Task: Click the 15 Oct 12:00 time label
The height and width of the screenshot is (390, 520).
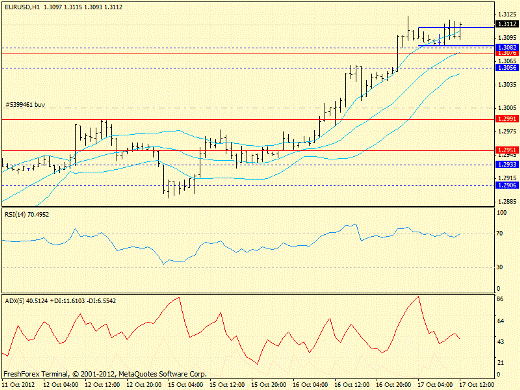Action: (227, 384)
